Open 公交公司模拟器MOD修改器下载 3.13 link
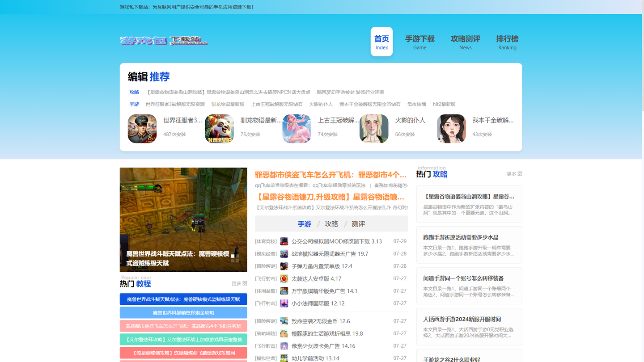Viewport: 644px width, 362px height. (x=337, y=241)
